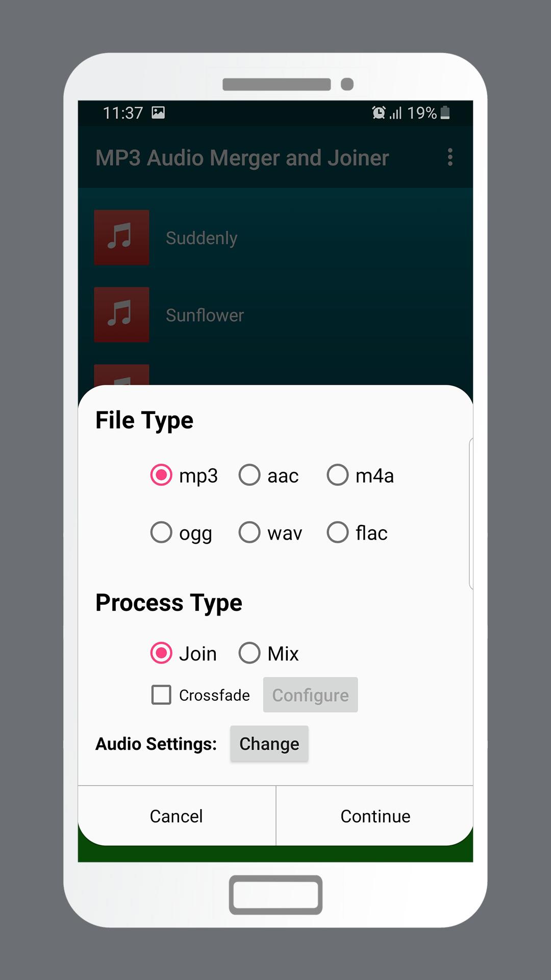Image resolution: width=551 pixels, height=980 pixels.
Task: Select the flac file type
Action: [x=337, y=532]
